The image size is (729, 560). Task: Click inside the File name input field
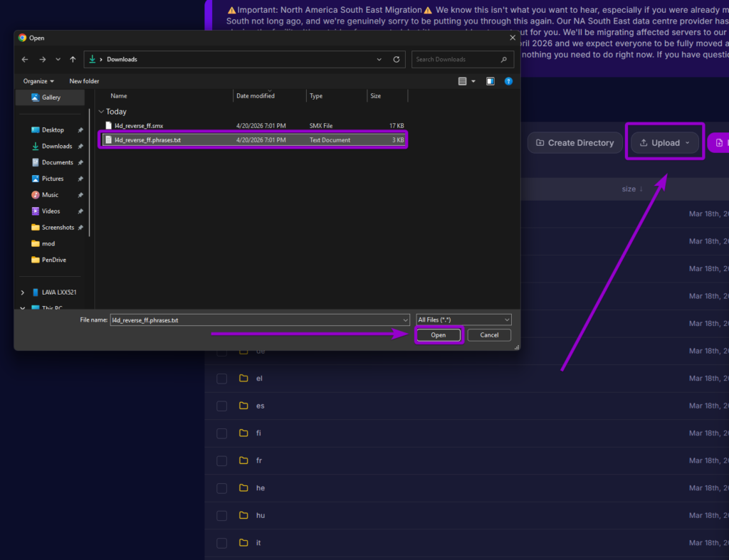(x=256, y=319)
